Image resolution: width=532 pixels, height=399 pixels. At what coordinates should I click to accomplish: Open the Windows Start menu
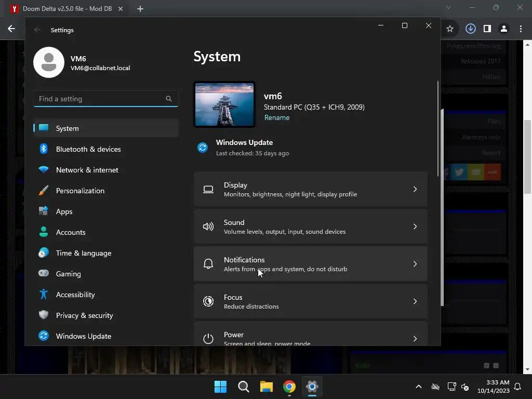pyautogui.click(x=220, y=387)
